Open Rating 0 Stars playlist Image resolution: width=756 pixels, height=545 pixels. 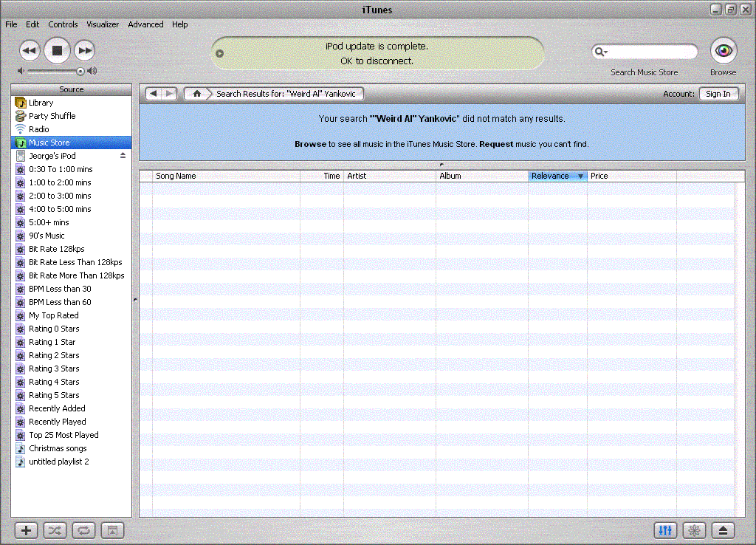(72, 329)
